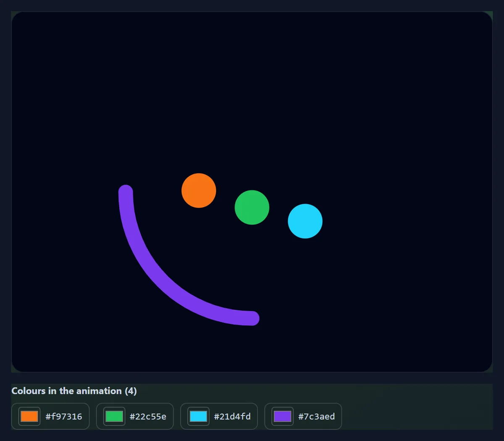This screenshot has width=504, height=441.
Task: Click the 'Colours in the animation (4)' heading
Action: (74, 391)
